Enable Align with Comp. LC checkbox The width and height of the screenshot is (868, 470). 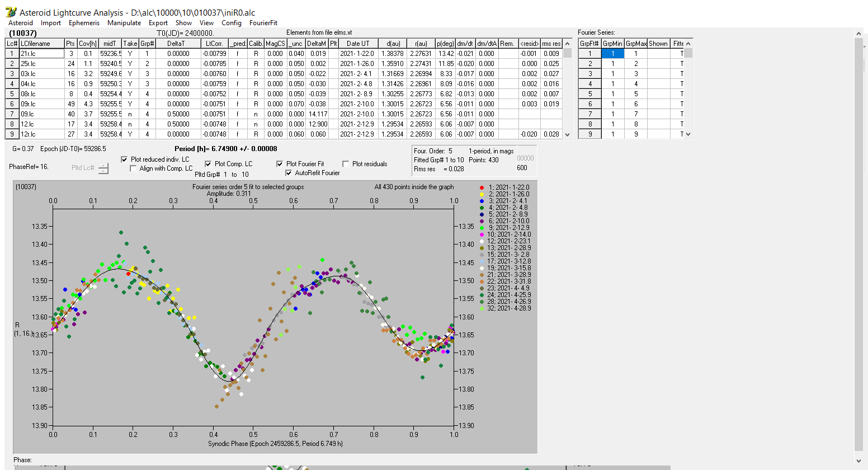[134, 168]
